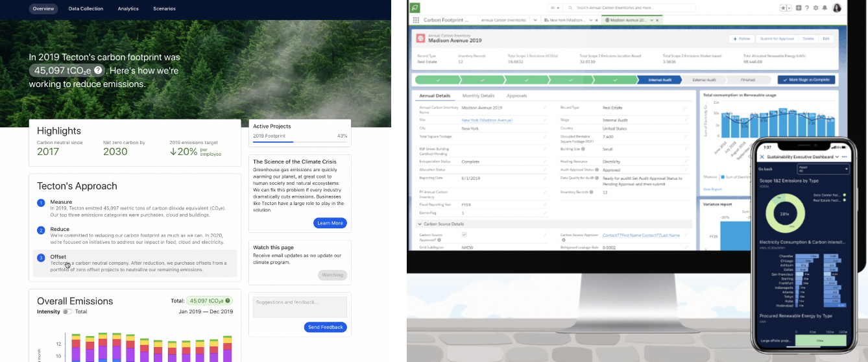Click View Report link under the chart
This screenshot has height=362, width=868.
click(x=711, y=189)
